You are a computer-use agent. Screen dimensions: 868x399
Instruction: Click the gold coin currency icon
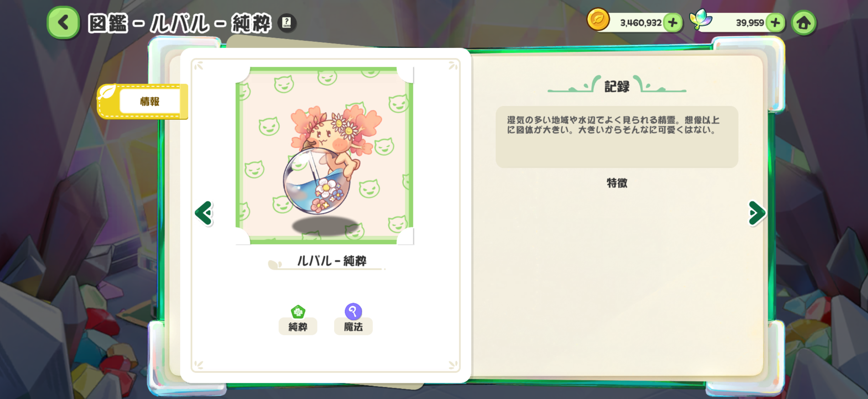598,20
